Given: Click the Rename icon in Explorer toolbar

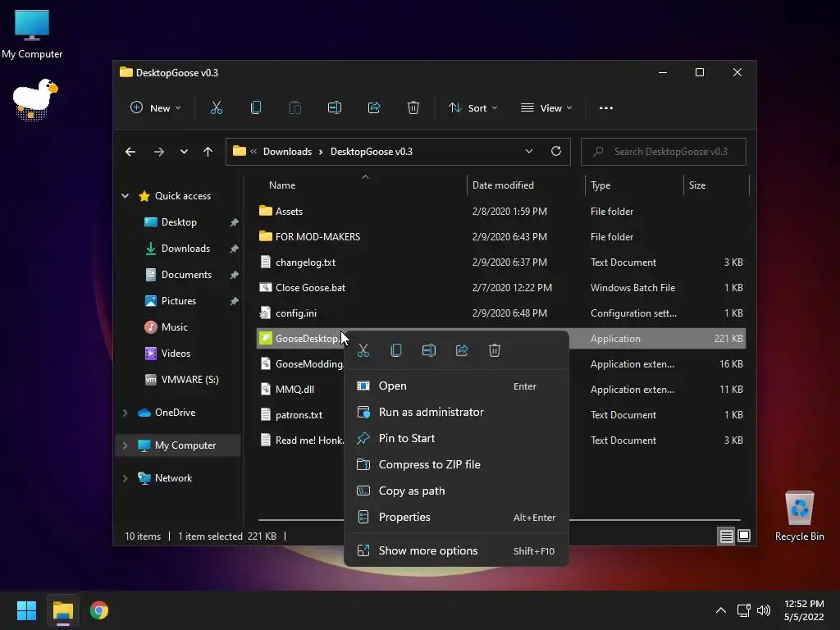Looking at the screenshot, I should point(335,107).
